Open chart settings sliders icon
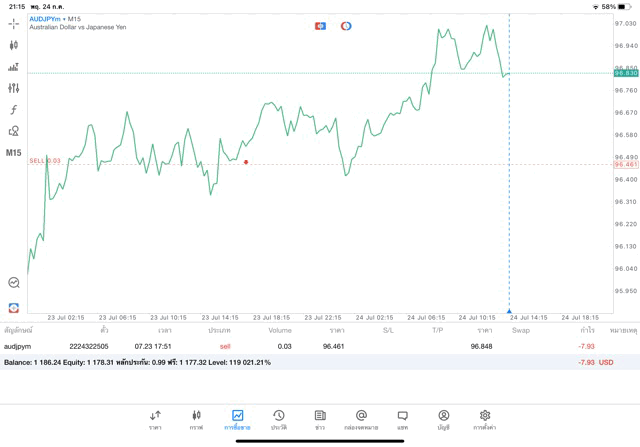This screenshot has height=447, width=640. tap(14, 89)
